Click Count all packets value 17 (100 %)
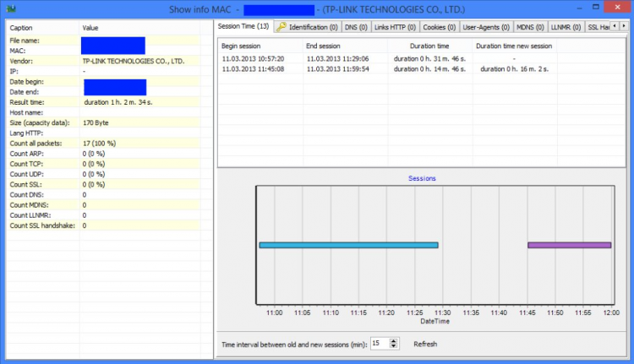 pos(99,144)
